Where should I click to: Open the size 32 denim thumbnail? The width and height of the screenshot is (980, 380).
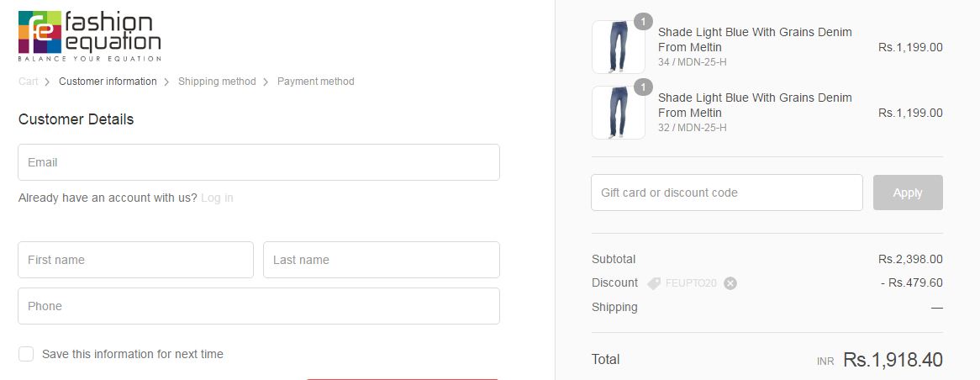click(x=618, y=113)
